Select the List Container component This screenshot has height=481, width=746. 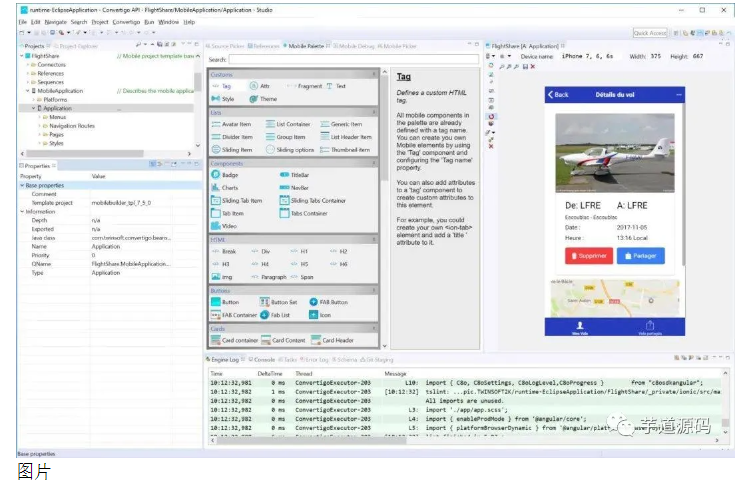288,124
